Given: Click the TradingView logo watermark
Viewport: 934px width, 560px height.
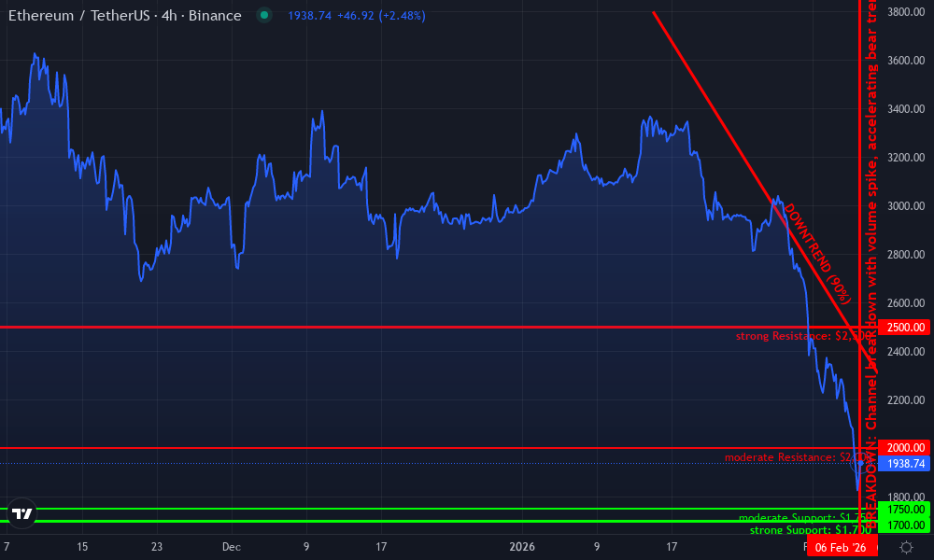Looking at the screenshot, I should pyautogui.click(x=21, y=514).
